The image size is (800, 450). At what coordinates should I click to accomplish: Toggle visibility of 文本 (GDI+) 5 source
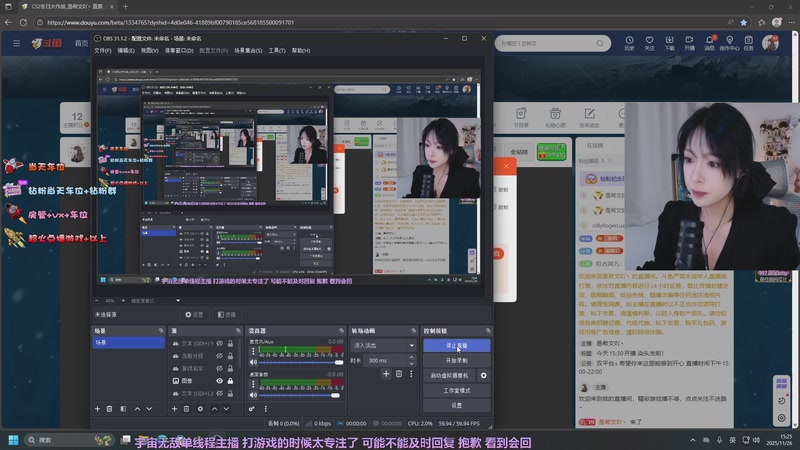(219, 343)
